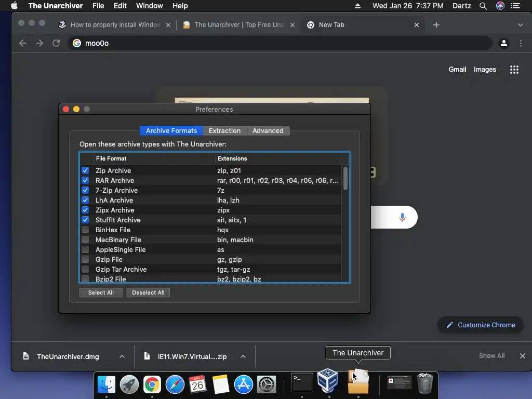532x399 pixels.
Task: Open the Apple menu
Action: (x=14, y=6)
